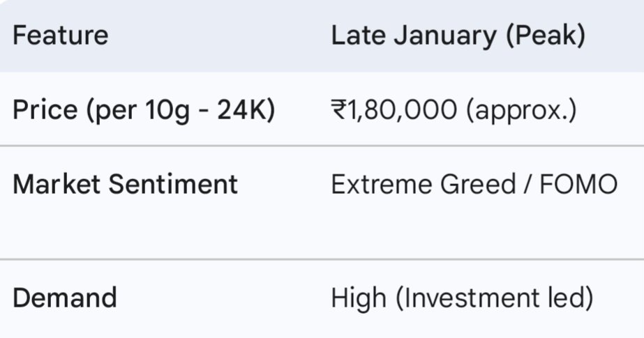This screenshot has width=644, height=338.
Task: Click the rupee symbol before 1,80,000
Action: 338,110
